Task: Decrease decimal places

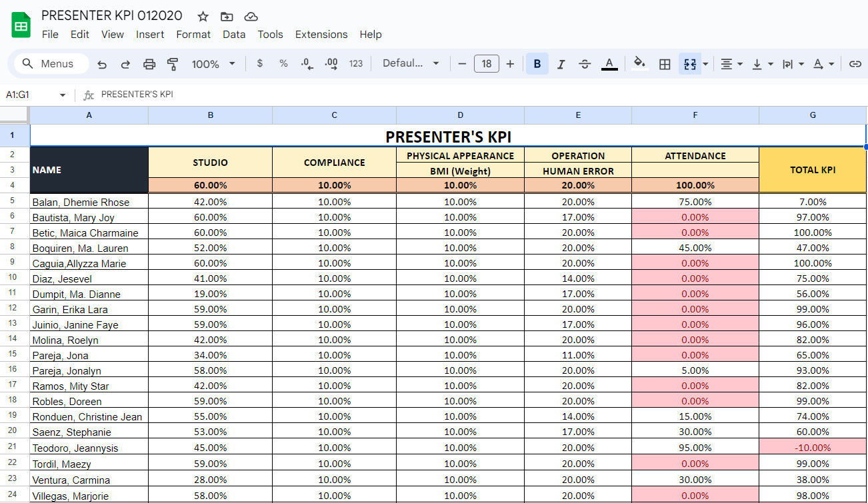Action: (x=307, y=64)
